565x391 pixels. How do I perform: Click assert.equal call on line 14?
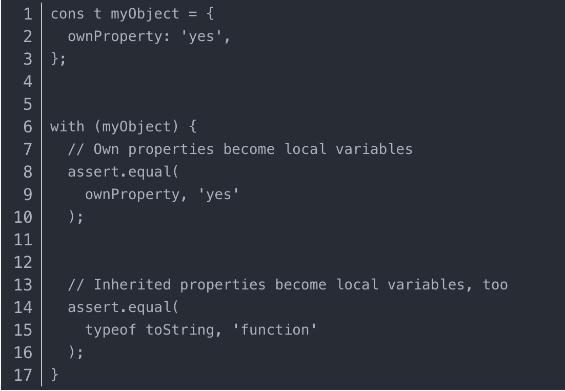tap(123, 307)
